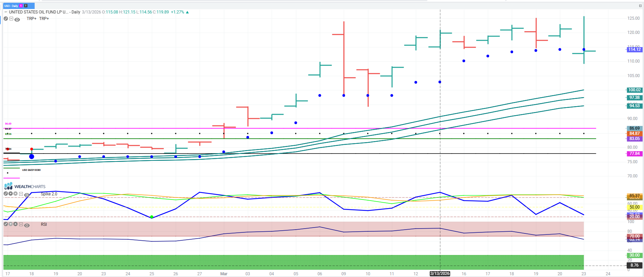Click the 3/13/2026 date marker on time axis
The height and width of the screenshot is (277, 644).
[440, 274]
